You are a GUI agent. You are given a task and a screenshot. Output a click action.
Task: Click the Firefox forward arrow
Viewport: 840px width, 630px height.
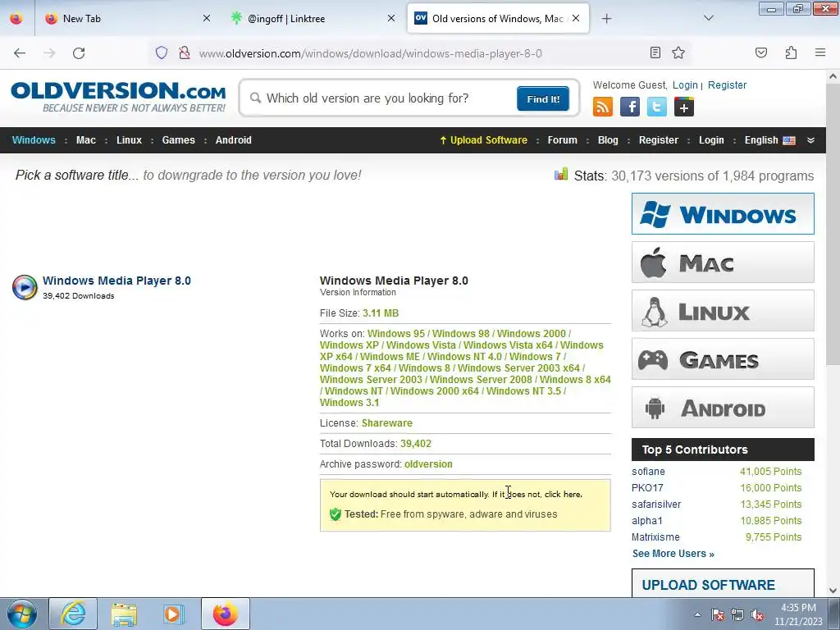coord(49,53)
